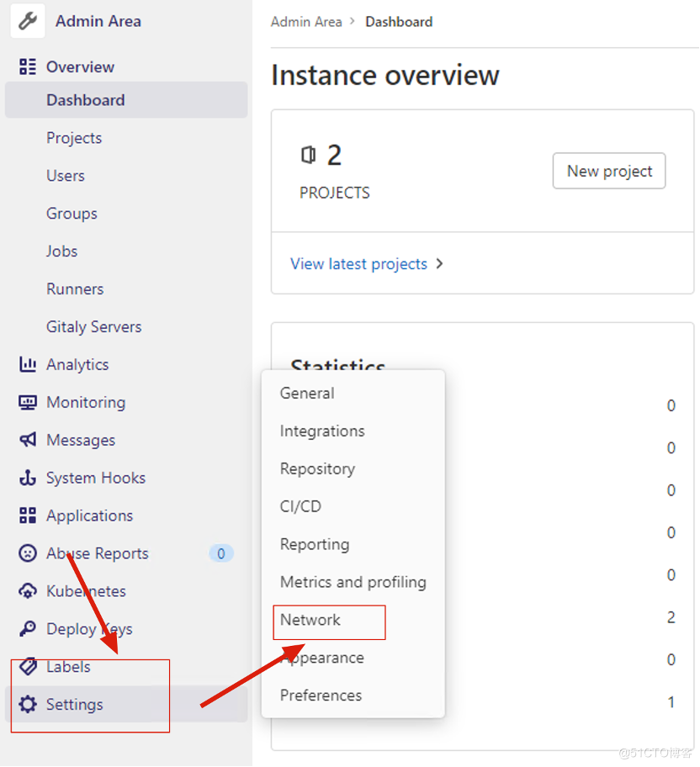700x767 pixels.
Task: Open Gitaly Servers in sidebar
Action: tap(94, 326)
